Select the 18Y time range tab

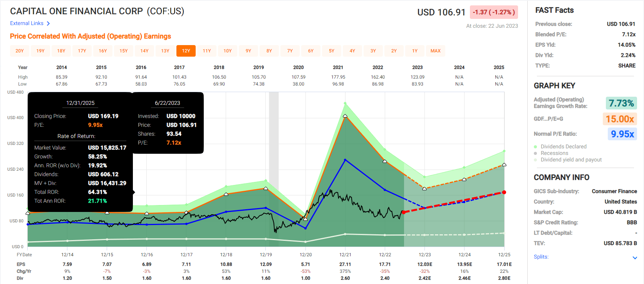click(x=61, y=51)
